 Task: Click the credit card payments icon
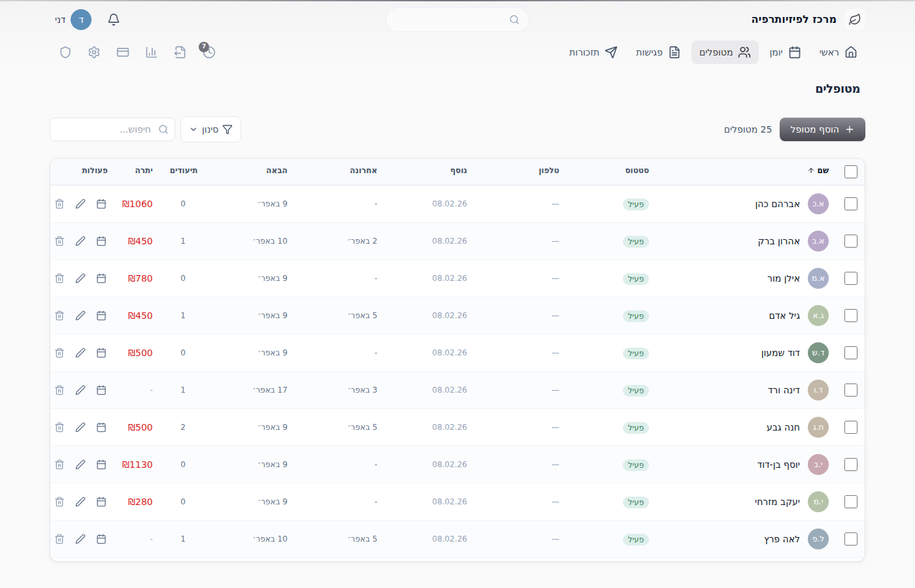pos(123,52)
